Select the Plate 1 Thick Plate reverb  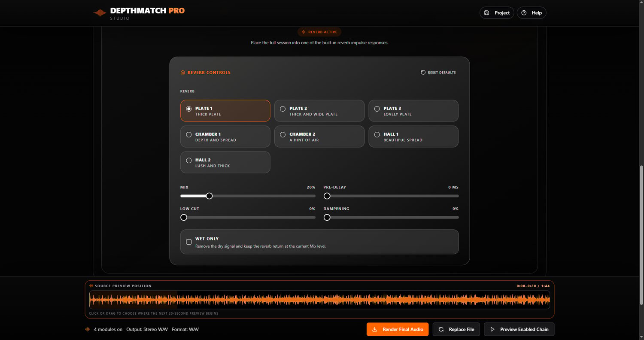pyautogui.click(x=225, y=111)
